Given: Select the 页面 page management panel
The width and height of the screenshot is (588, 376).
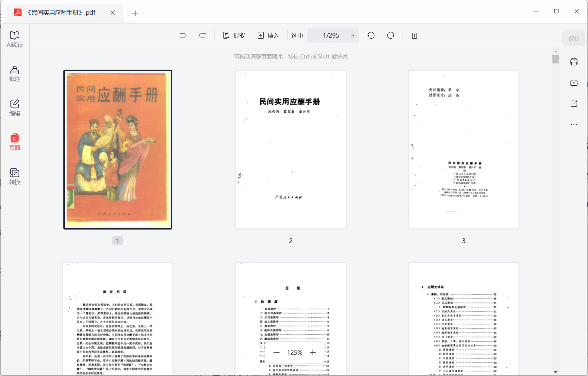Looking at the screenshot, I should tap(14, 142).
